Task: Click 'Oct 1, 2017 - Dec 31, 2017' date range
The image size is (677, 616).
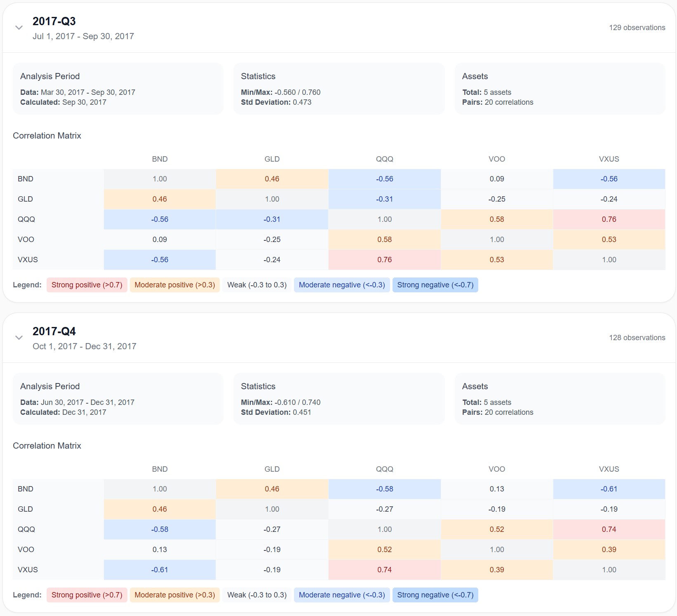Action: (85, 346)
